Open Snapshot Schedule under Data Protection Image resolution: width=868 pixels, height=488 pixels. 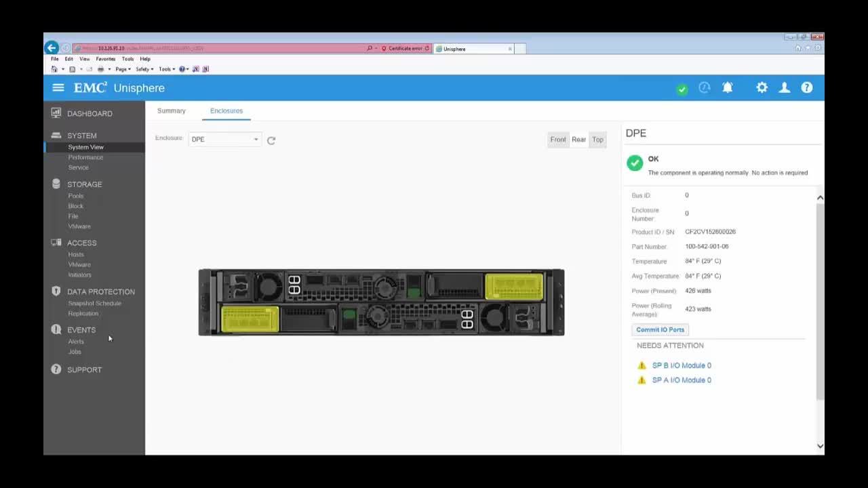pos(95,303)
